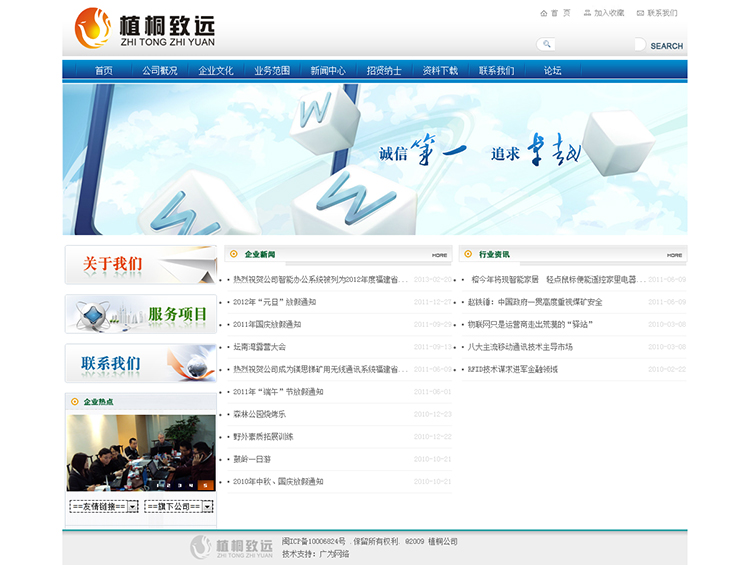Click the orange bullet icon beside 企业热点
Viewport: 748px width, 565px height.
[x=74, y=402]
